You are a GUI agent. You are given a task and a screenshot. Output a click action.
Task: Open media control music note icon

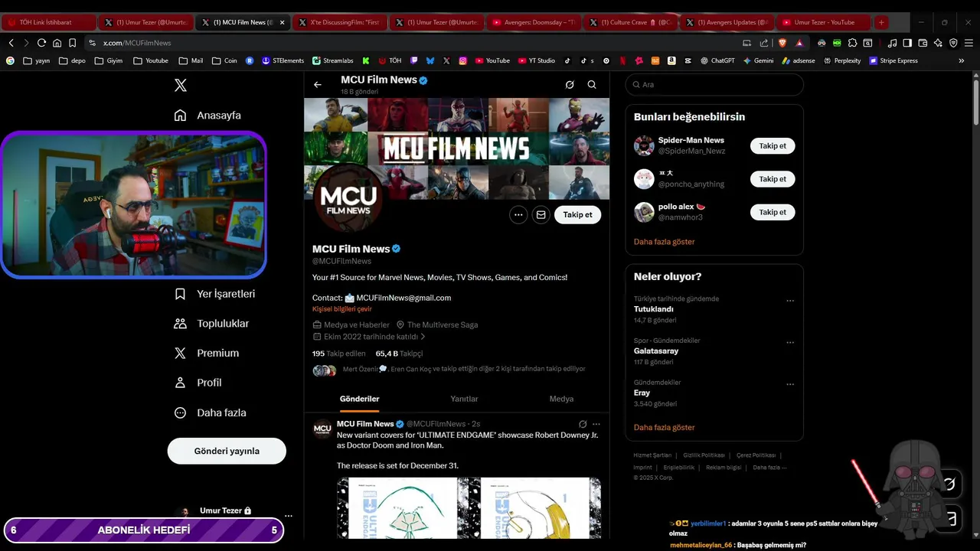(x=892, y=43)
